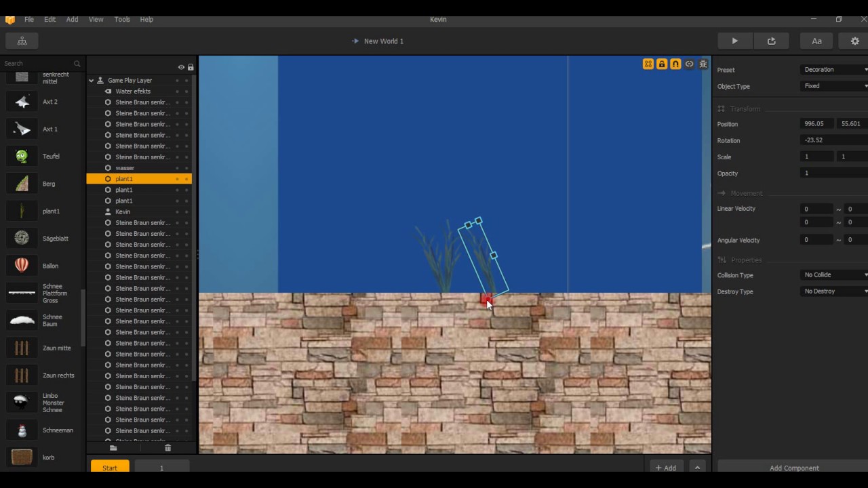Open the font editor Aa button
Image resolution: width=868 pixels, height=488 pixels.
coord(816,41)
